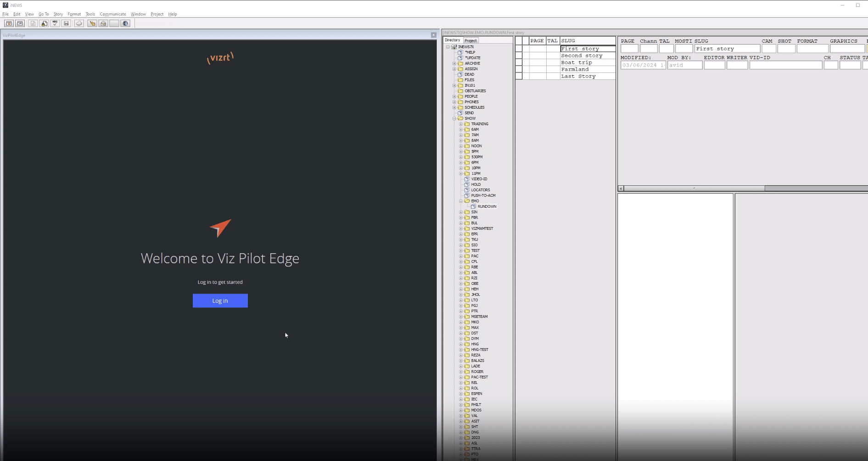Run the spell checker from the toolbar
Screen dimensions: 868x461
tap(55, 23)
